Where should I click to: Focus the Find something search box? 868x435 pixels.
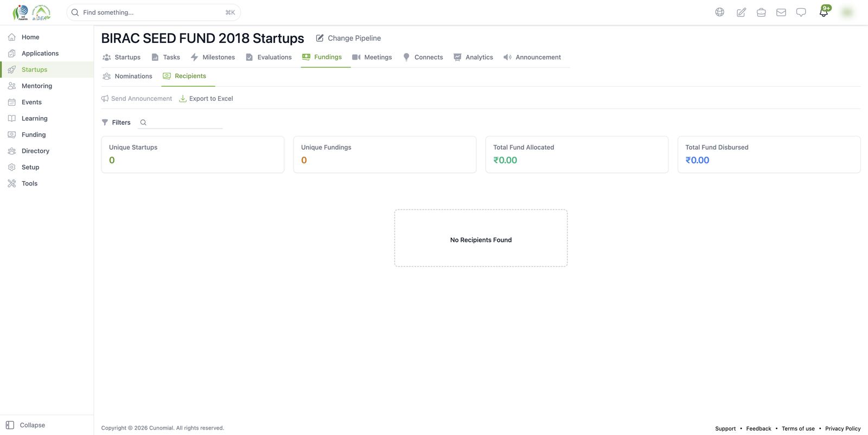point(154,12)
